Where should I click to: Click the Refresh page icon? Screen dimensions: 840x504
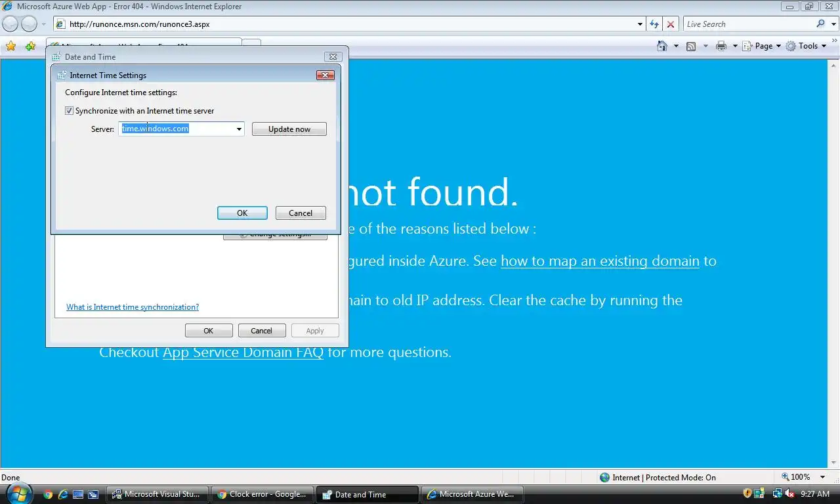pyautogui.click(x=654, y=24)
